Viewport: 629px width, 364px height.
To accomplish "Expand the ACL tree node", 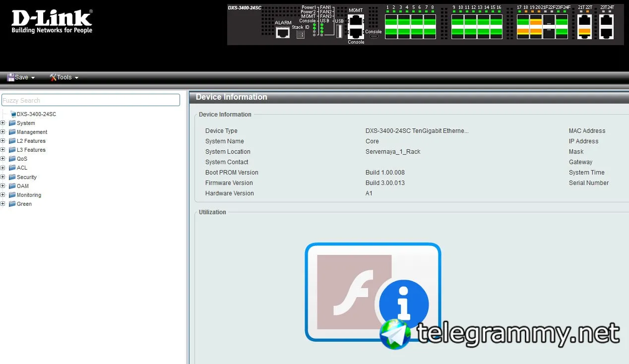I will point(3,168).
